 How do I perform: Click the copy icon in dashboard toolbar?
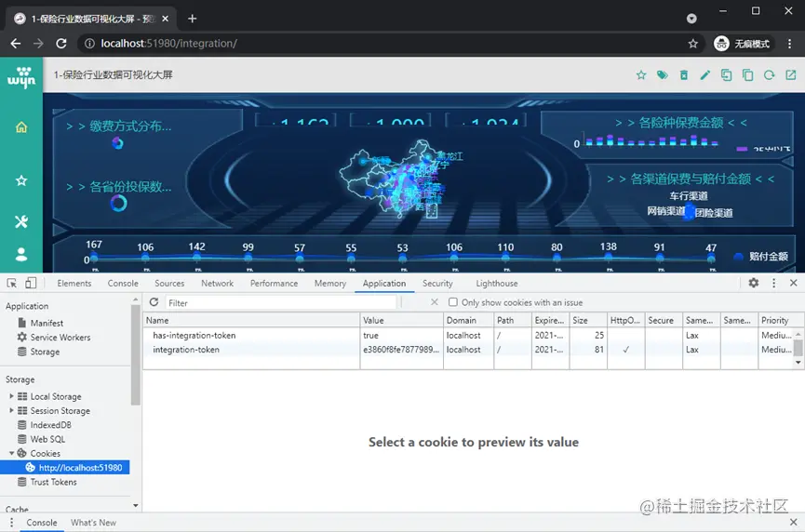747,75
